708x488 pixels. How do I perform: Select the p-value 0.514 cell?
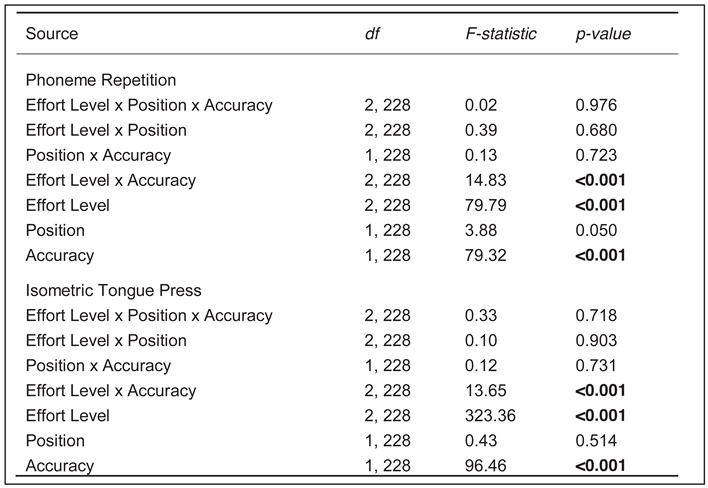click(x=596, y=440)
